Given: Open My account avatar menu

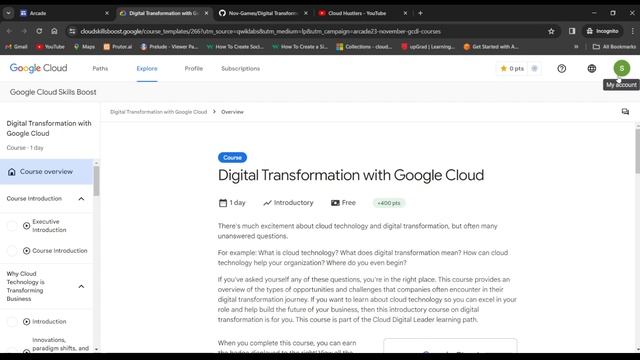Looking at the screenshot, I should click(621, 68).
